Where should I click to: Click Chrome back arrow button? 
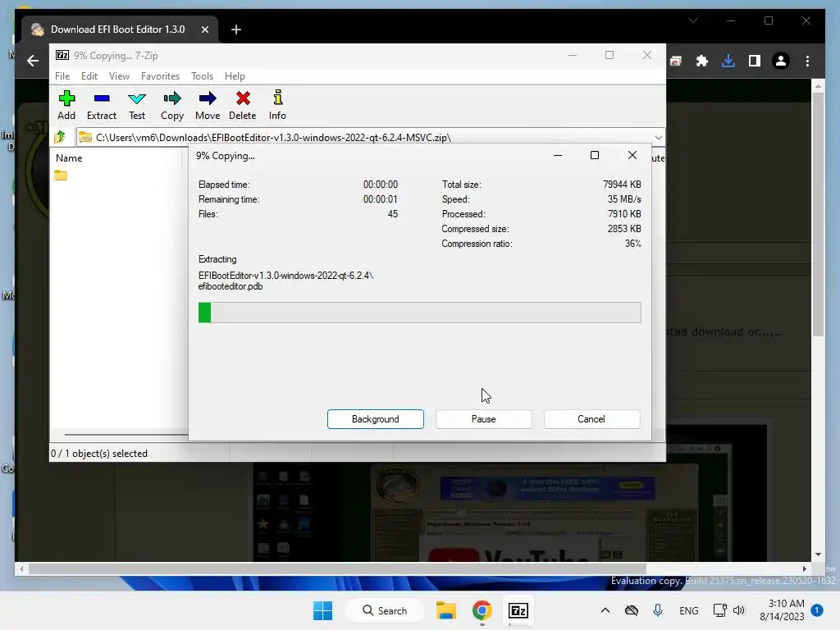(x=33, y=61)
